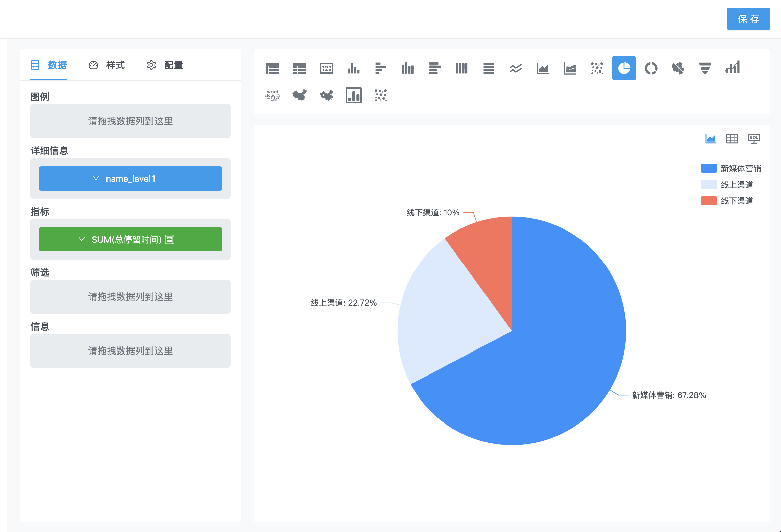Click the label 线上渠道: 22.72%
This screenshot has height=532, width=781.
[x=344, y=303]
